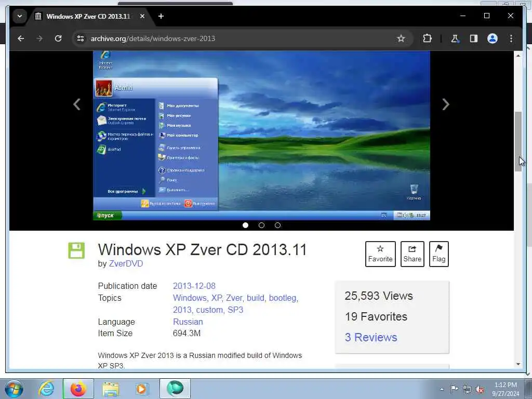Add item to Favorites
This screenshot has width=532, height=399.
pyautogui.click(x=380, y=254)
